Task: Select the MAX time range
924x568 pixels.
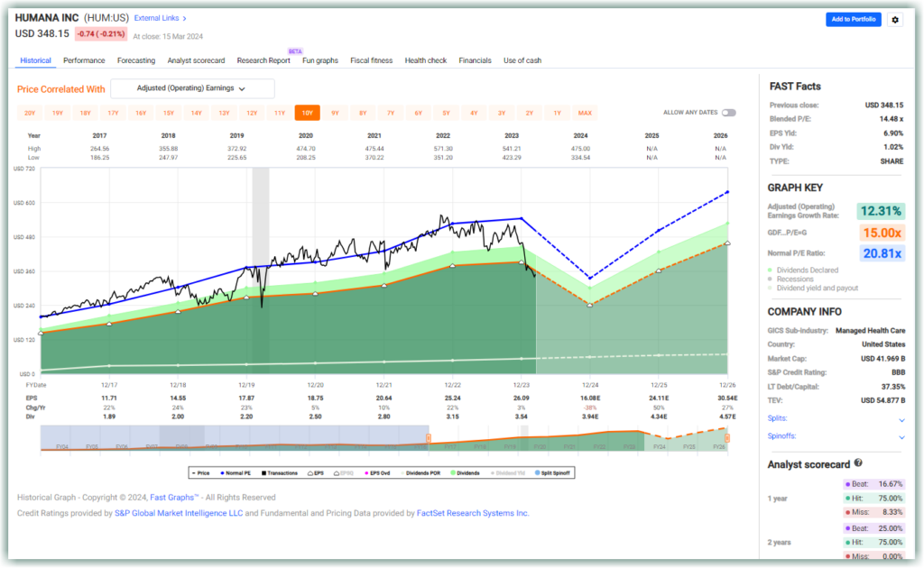Action: pyautogui.click(x=585, y=113)
